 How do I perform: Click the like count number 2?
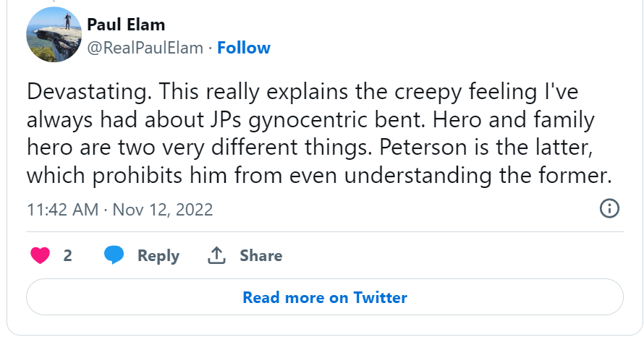click(x=67, y=255)
